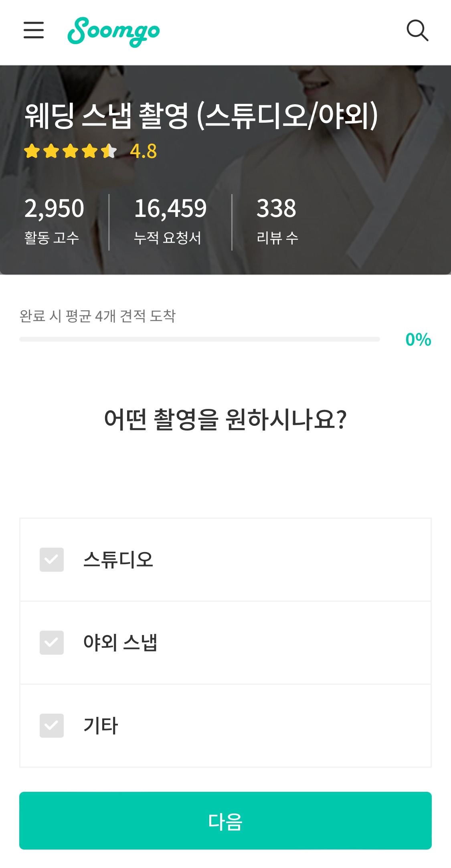The image size is (451, 868).
Task: Check the 야외 스냅 checkbox
Action: [52, 643]
